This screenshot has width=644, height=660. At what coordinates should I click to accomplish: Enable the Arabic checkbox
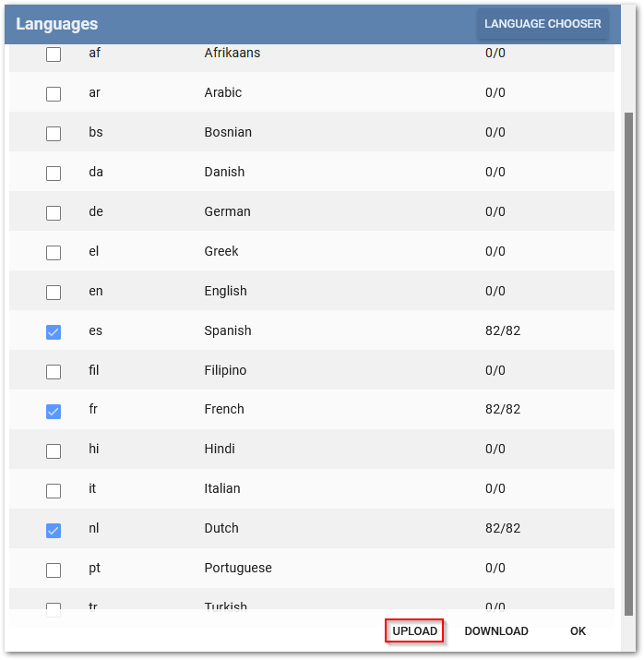pos(54,94)
